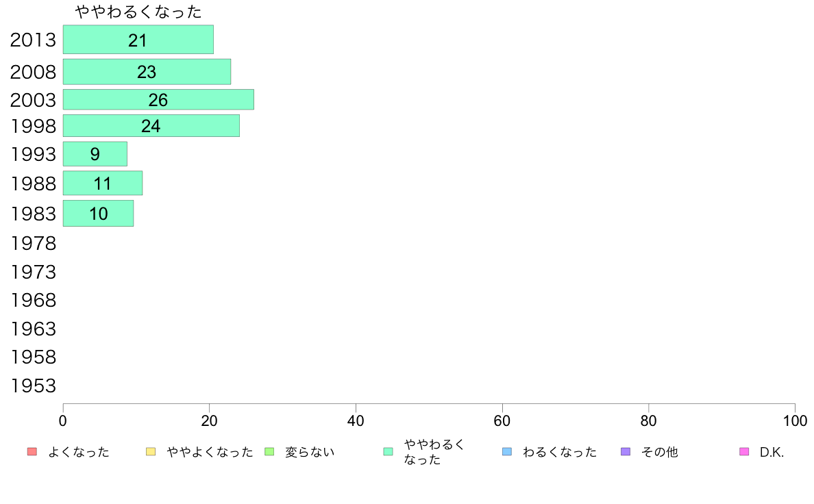
Task: Select the 1993 bar showing 9
Action: pos(95,154)
